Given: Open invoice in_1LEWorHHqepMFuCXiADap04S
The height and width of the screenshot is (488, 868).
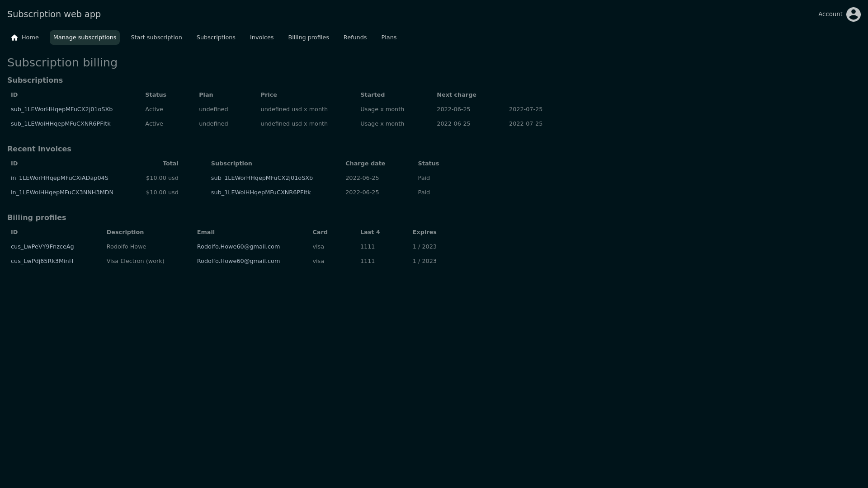Looking at the screenshot, I should pyautogui.click(x=60, y=178).
